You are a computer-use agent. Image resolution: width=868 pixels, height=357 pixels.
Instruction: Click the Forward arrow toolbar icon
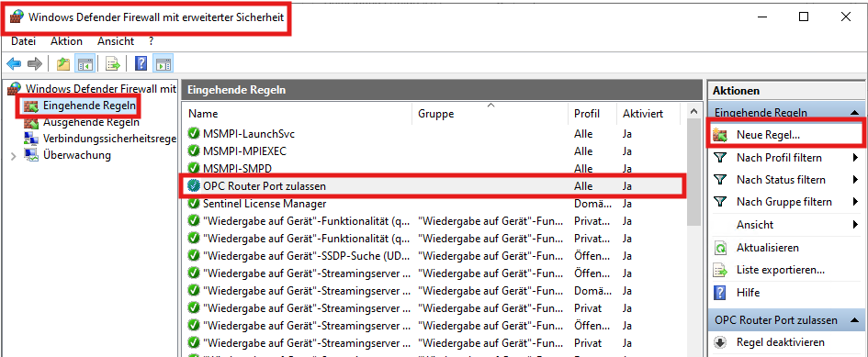coord(35,64)
